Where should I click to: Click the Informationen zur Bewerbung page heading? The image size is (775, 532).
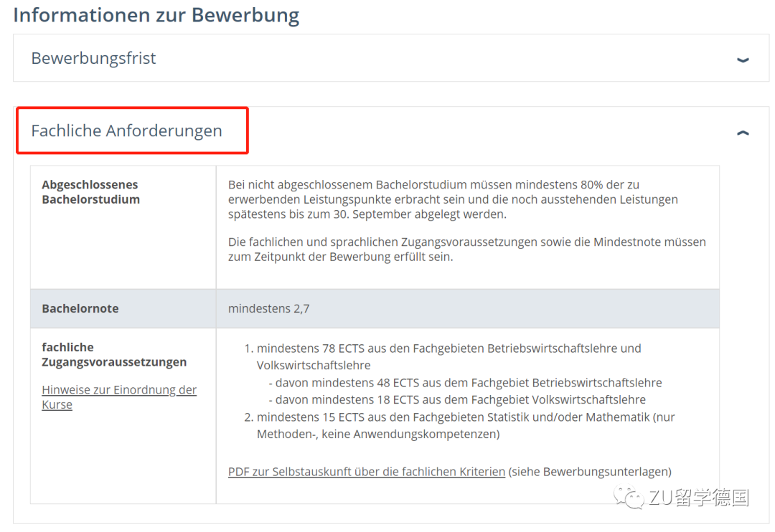(x=156, y=15)
